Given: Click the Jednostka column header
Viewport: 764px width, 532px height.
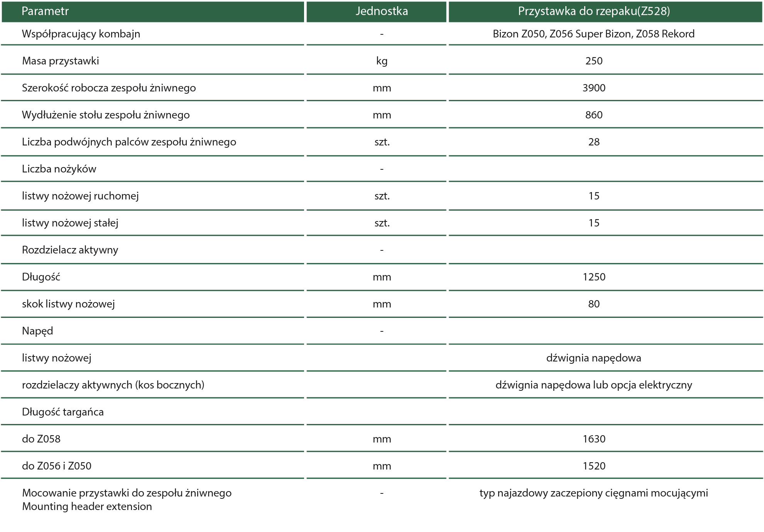Looking at the screenshot, I should 382,11.
